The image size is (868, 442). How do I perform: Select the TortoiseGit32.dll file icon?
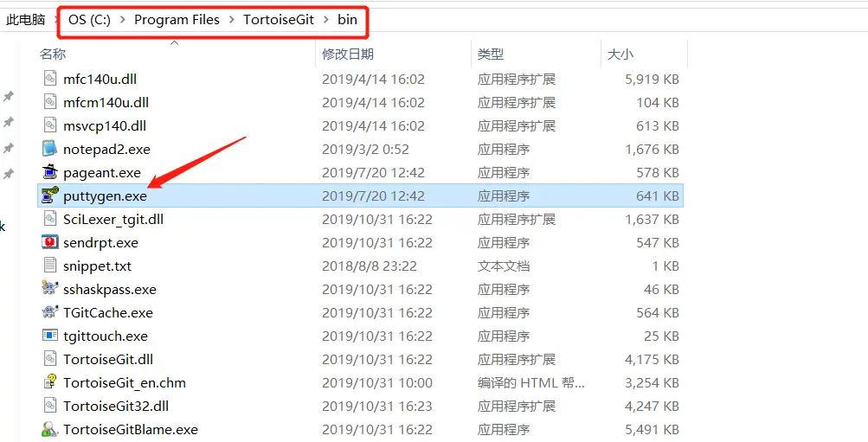(50, 405)
